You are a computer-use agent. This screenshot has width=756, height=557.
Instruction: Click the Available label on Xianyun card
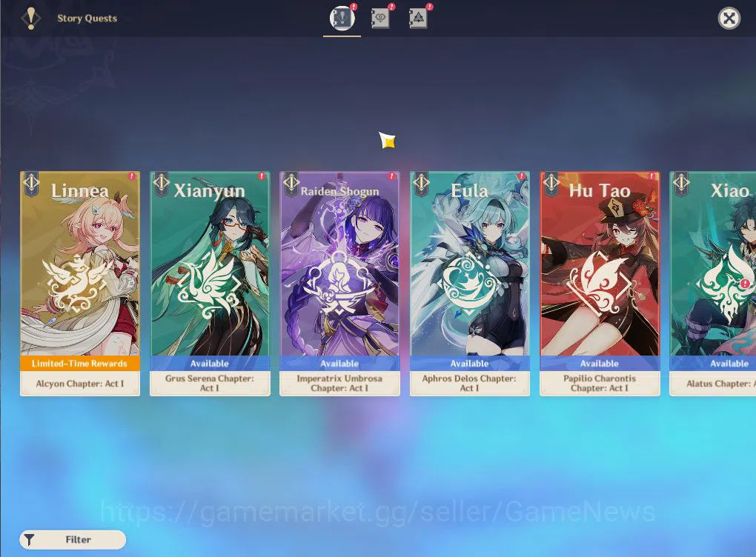click(x=210, y=363)
